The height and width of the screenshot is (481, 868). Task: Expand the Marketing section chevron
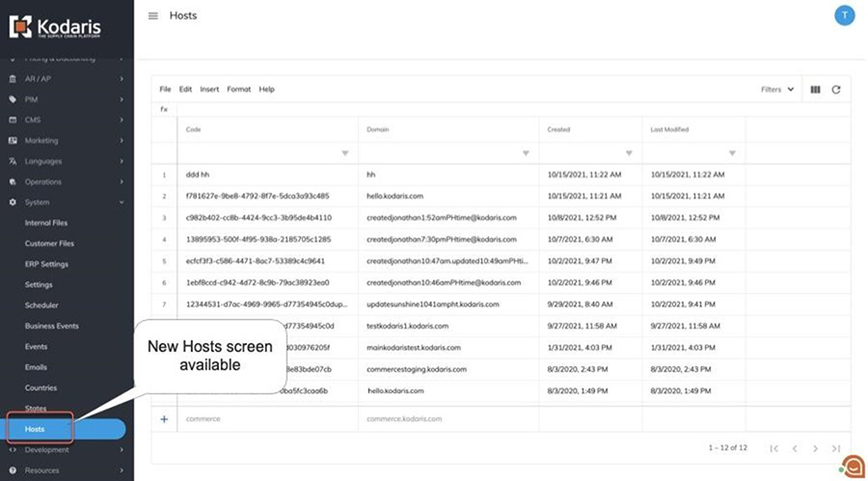tap(122, 141)
